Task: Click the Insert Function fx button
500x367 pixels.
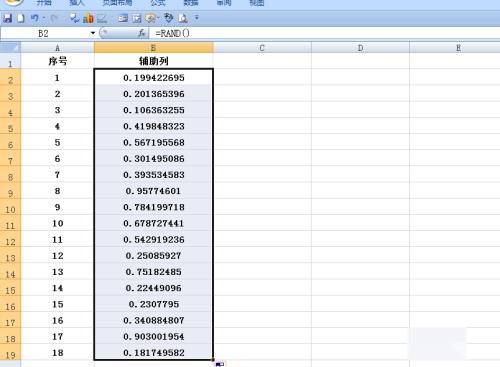Action: pos(142,33)
